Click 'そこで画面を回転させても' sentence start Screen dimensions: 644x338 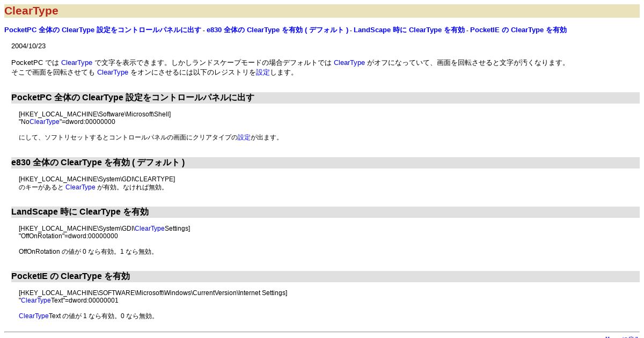pos(53,72)
